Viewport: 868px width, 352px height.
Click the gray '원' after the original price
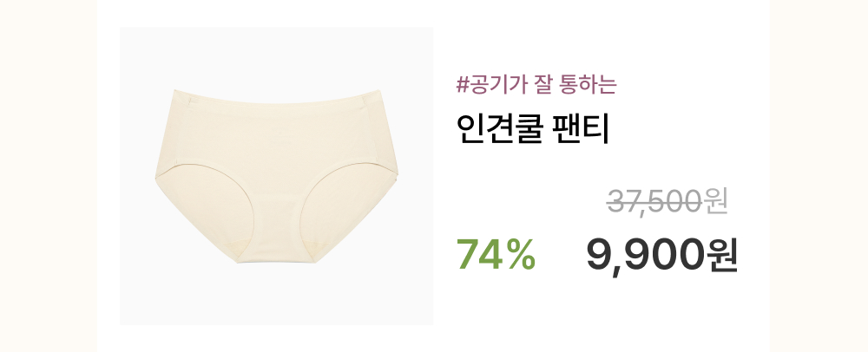[x=715, y=201]
